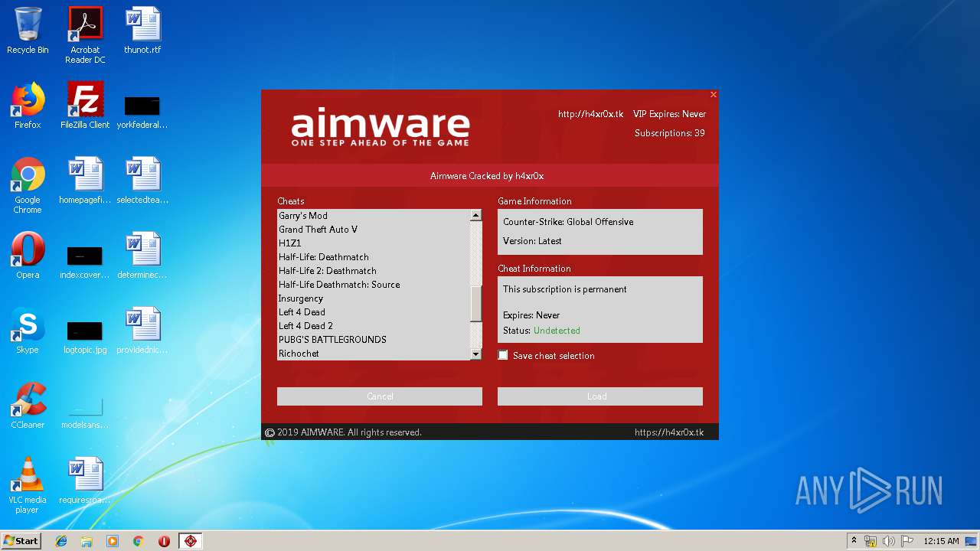This screenshot has width=980, height=551.
Task: Open the selectedtea document icon
Action: click(x=142, y=181)
